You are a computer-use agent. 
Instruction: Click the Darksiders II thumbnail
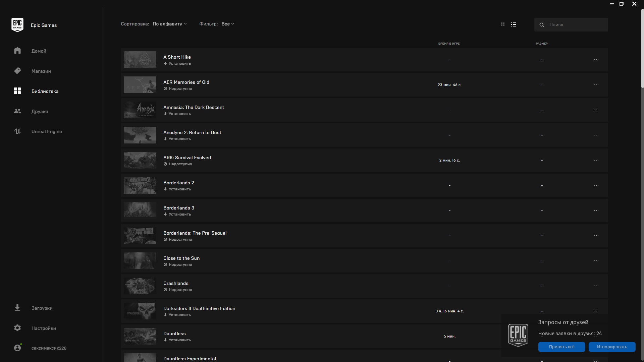(140, 311)
